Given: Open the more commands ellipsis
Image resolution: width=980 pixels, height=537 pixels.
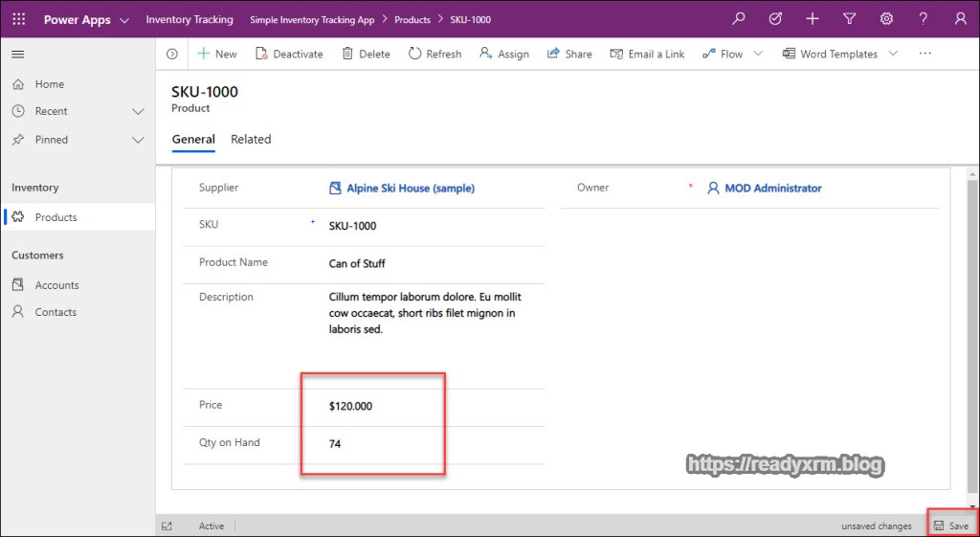Looking at the screenshot, I should pyautogui.click(x=924, y=55).
